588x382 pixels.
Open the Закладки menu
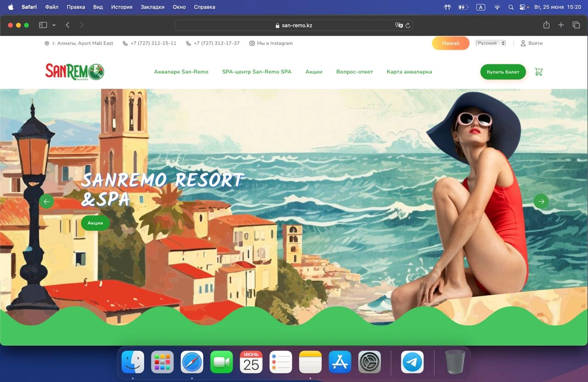pyautogui.click(x=153, y=7)
